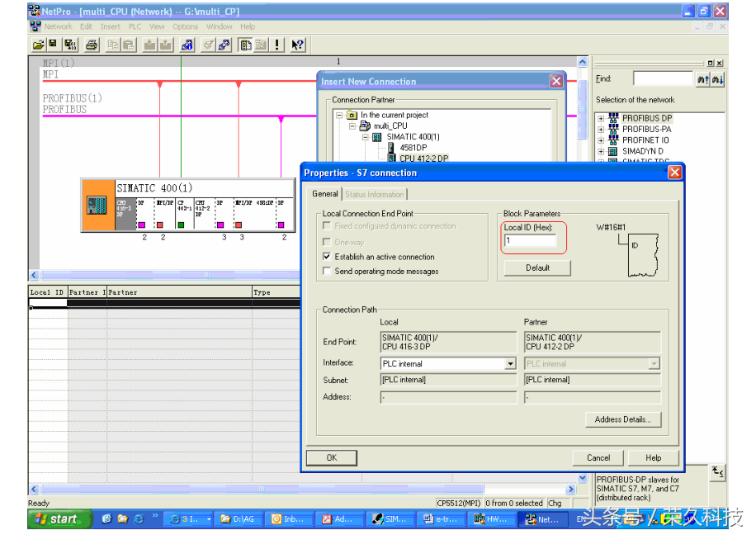Expand the PROFINET IO catalog node
This screenshot has width=756, height=535.
click(601, 140)
